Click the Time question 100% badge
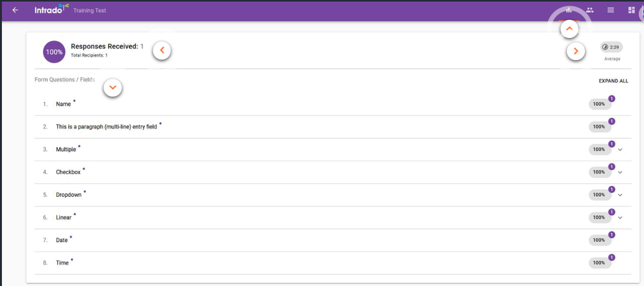This screenshot has height=286, width=644. (x=600, y=263)
